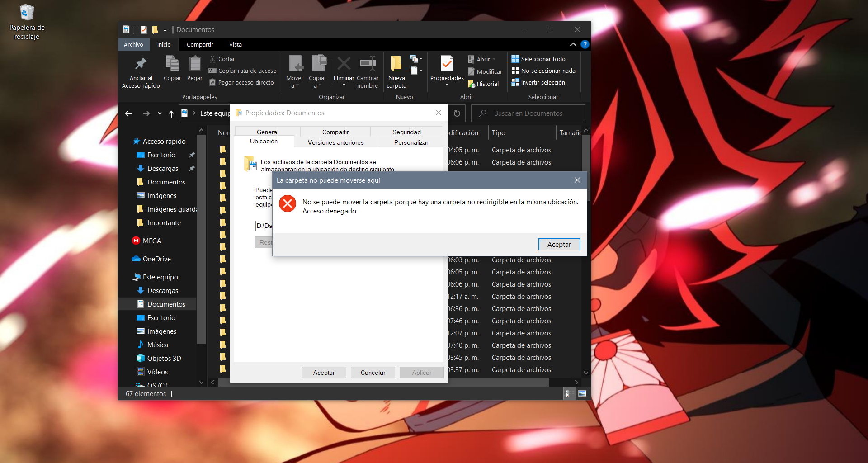Refresh the Documentos folder view

point(457,113)
